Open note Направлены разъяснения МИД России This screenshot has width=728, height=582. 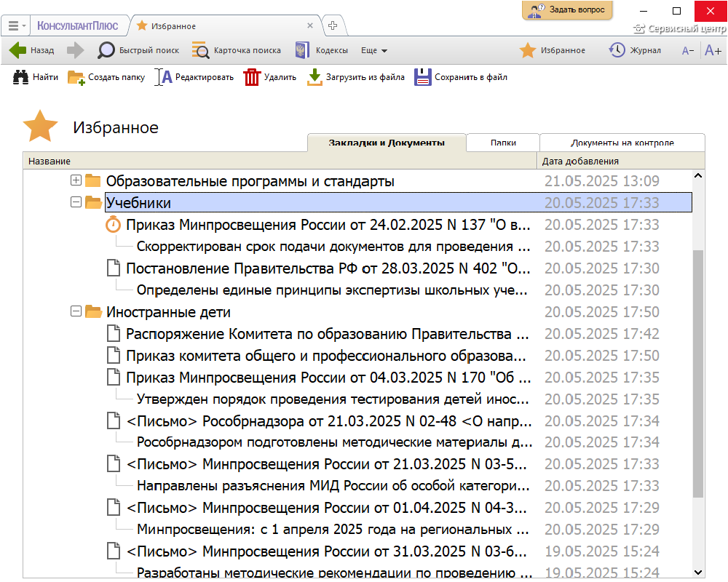click(333, 486)
